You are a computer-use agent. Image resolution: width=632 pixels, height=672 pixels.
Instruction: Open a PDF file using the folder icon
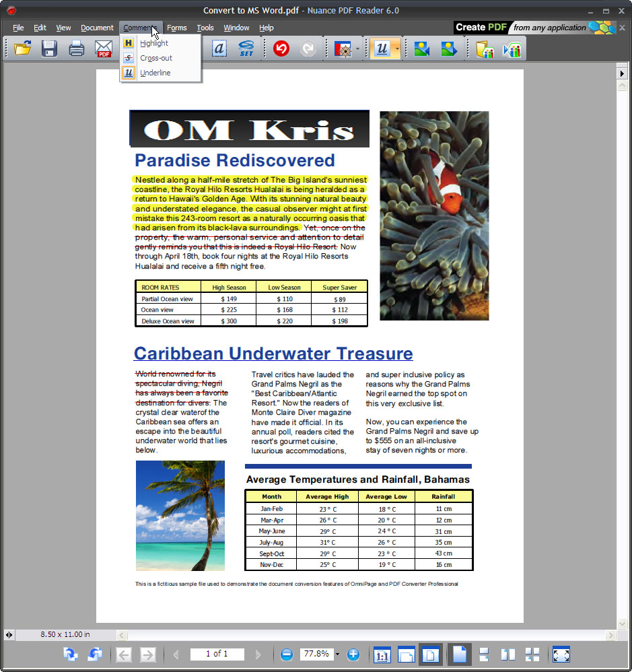(x=22, y=48)
